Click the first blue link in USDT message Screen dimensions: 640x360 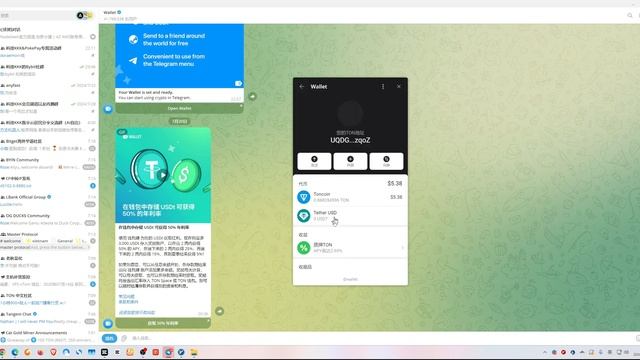[127, 296]
